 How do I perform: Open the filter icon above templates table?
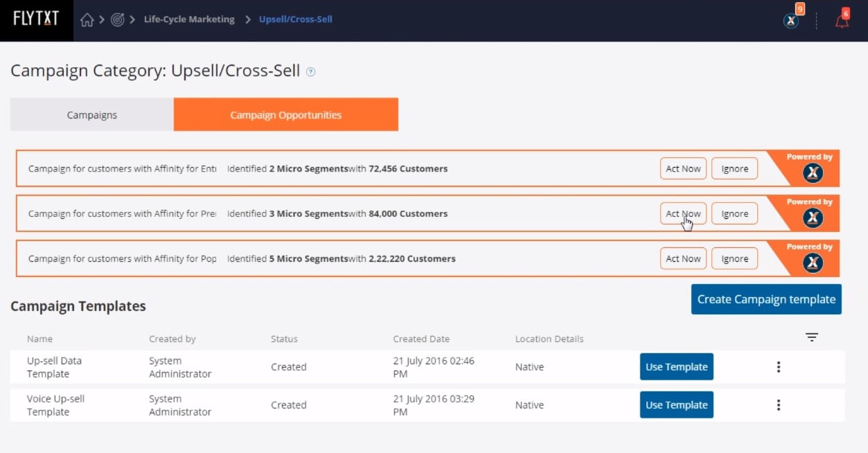pyautogui.click(x=812, y=337)
